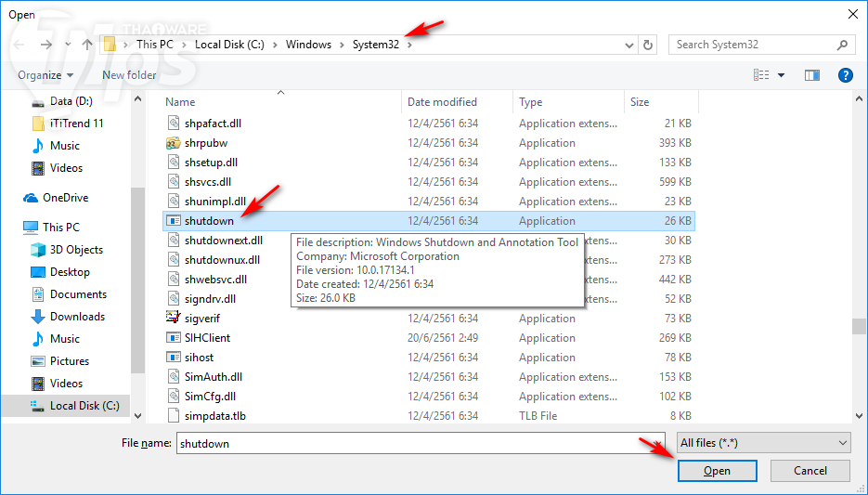
Task: Open the Organize menu
Action: click(x=45, y=75)
